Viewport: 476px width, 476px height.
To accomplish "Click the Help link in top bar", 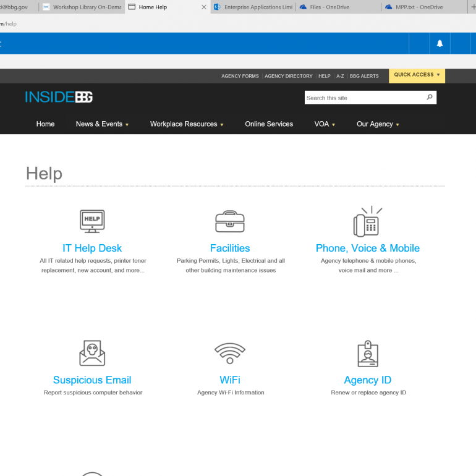I will tap(324, 76).
